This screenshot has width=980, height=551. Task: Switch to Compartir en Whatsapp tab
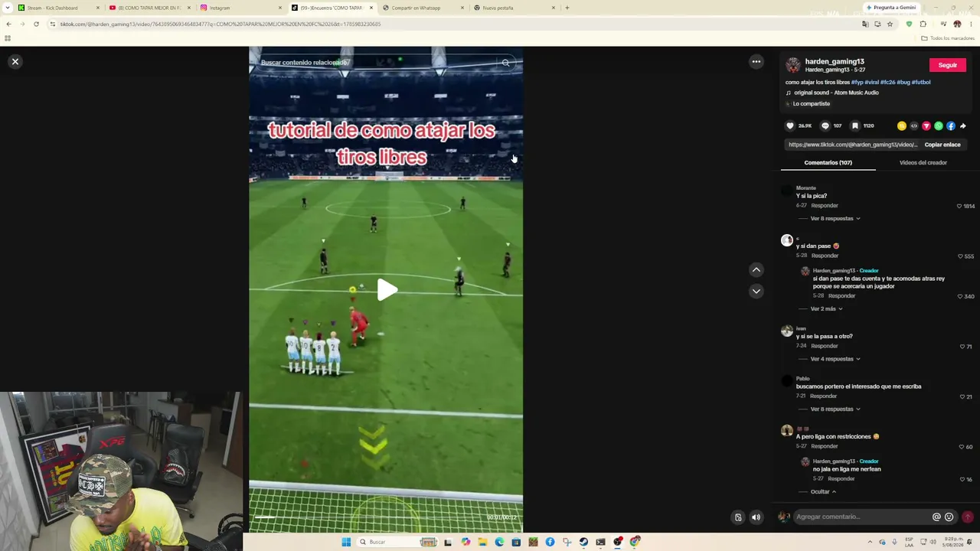[422, 8]
